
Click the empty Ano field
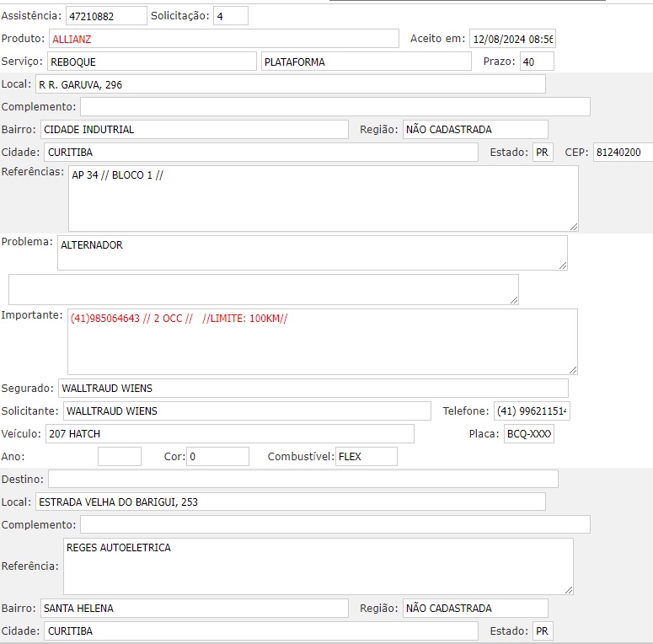tap(120, 457)
